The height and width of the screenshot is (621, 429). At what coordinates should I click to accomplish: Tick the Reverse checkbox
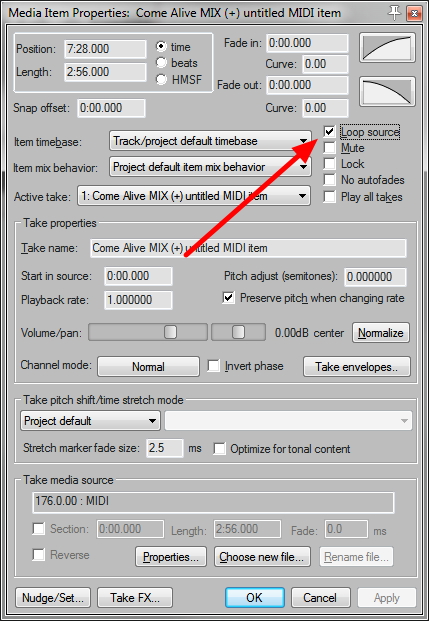pyautogui.click(x=38, y=554)
